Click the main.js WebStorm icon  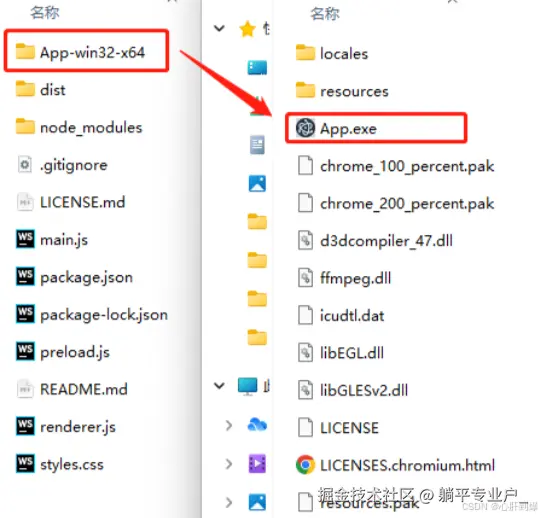point(25,239)
